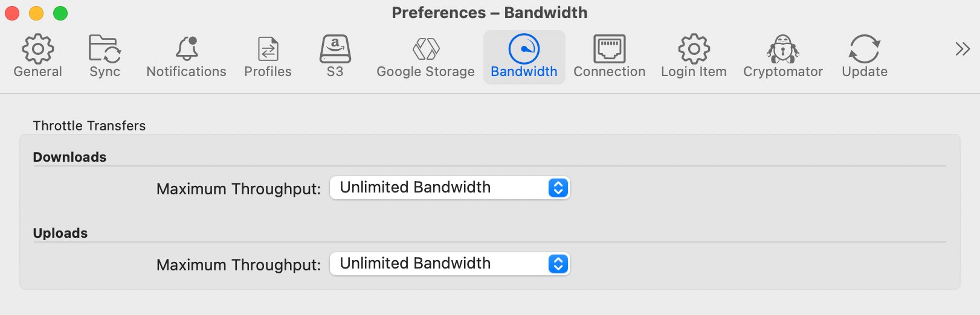Expand the Uploads Maximum Throughput dropdown
Viewport: 980px width, 315px height.
pos(450,264)
